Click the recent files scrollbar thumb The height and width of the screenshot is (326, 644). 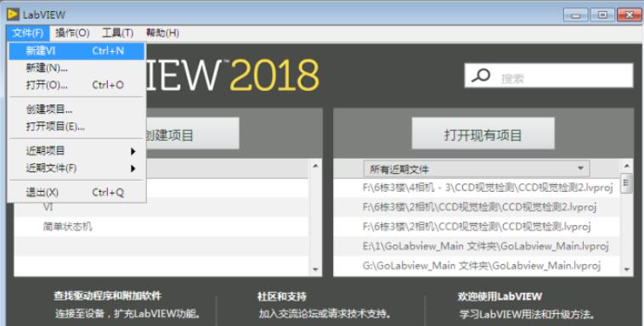coord(626,183)
